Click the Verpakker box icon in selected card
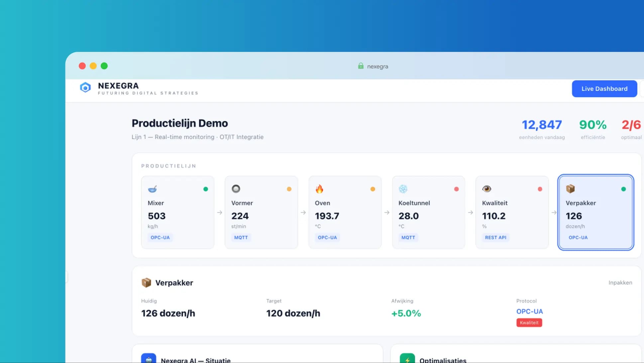This screenshot has height=363, width=644. [x=570, y=189]
